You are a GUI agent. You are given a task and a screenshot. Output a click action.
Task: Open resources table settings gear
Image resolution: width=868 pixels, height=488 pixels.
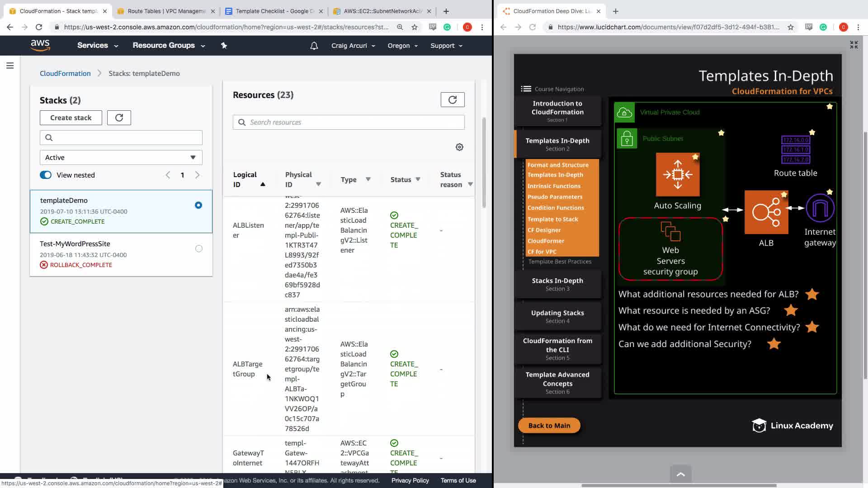click(459, 147)
